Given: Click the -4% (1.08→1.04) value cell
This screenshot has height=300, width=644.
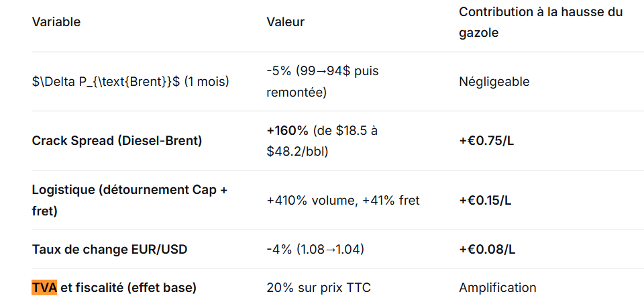Looking at the screenshot, I should (x=315, y=250).
